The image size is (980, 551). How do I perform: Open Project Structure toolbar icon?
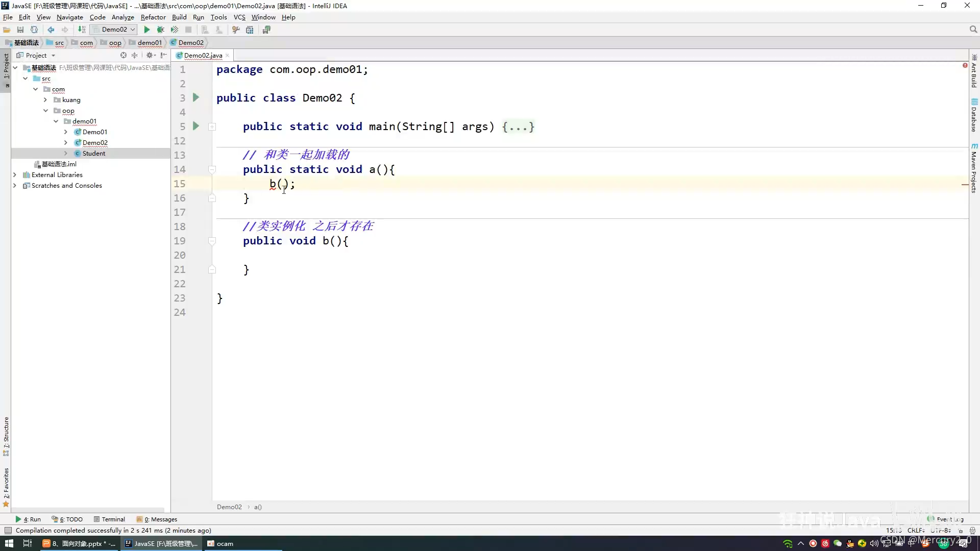coord(250,30)
